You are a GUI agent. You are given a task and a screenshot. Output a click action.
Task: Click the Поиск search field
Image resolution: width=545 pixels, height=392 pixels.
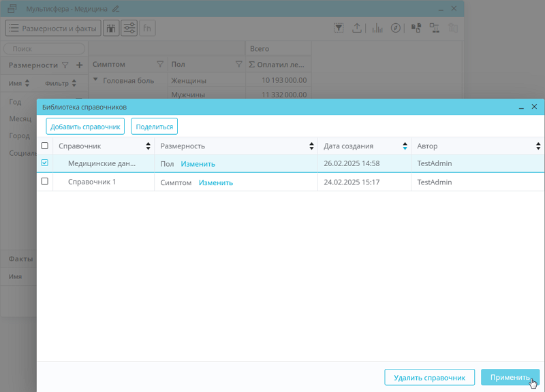pyautogui.click(x=44, y=49)
